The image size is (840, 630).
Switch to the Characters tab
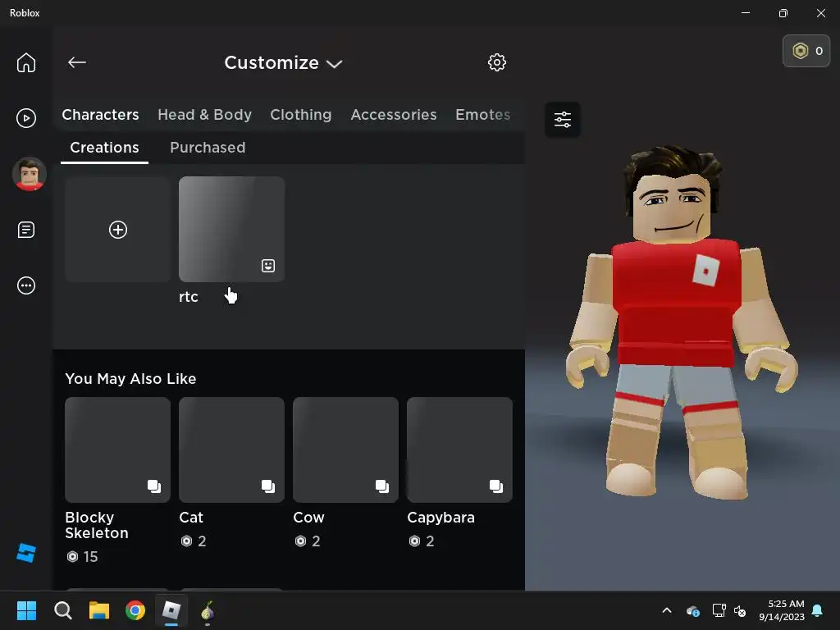coord(100,115)
